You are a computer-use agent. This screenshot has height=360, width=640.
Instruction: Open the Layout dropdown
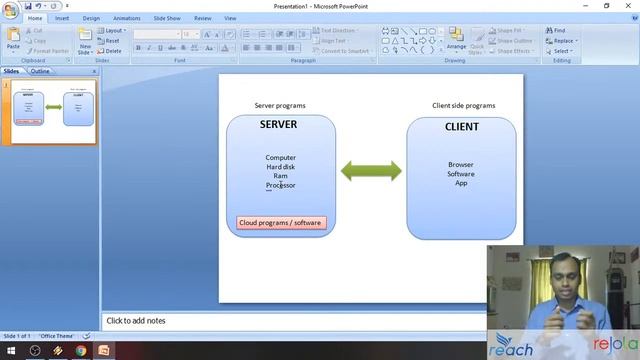coord(112,31)
